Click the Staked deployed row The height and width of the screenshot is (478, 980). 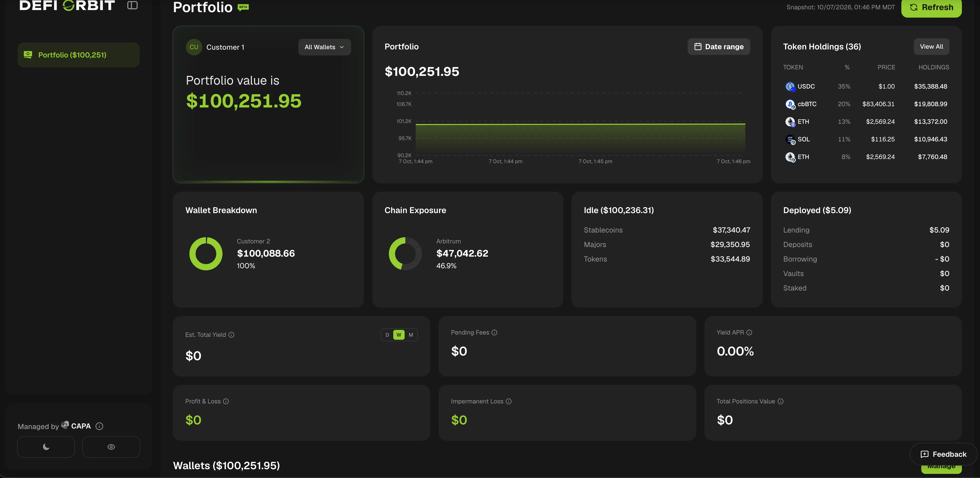tap(866, 288)
